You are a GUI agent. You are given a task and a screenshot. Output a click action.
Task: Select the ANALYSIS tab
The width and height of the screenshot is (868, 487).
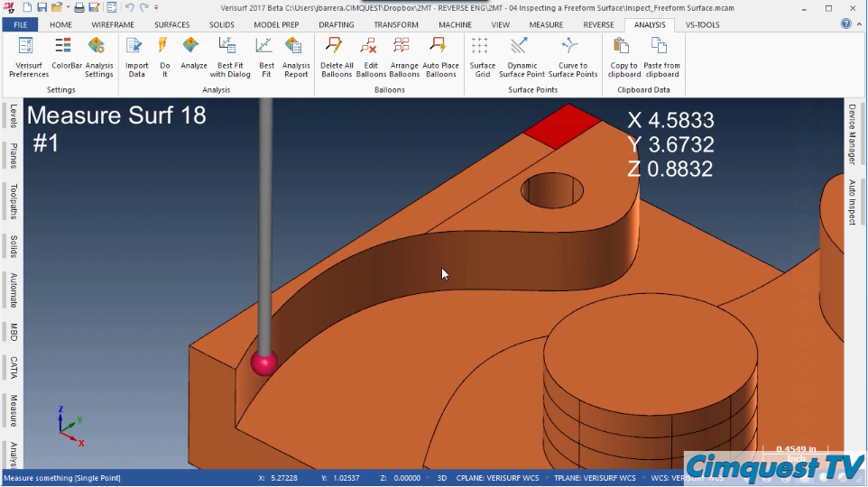point(650,24)
